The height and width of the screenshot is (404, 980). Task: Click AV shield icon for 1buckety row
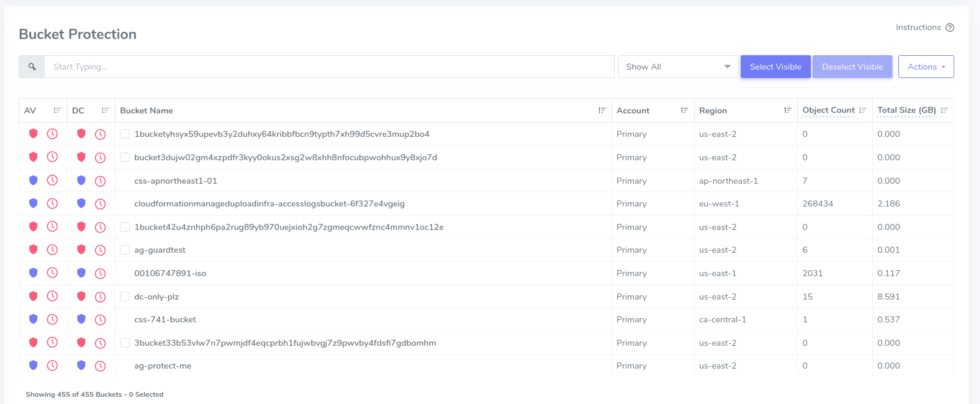coord(34,133)
